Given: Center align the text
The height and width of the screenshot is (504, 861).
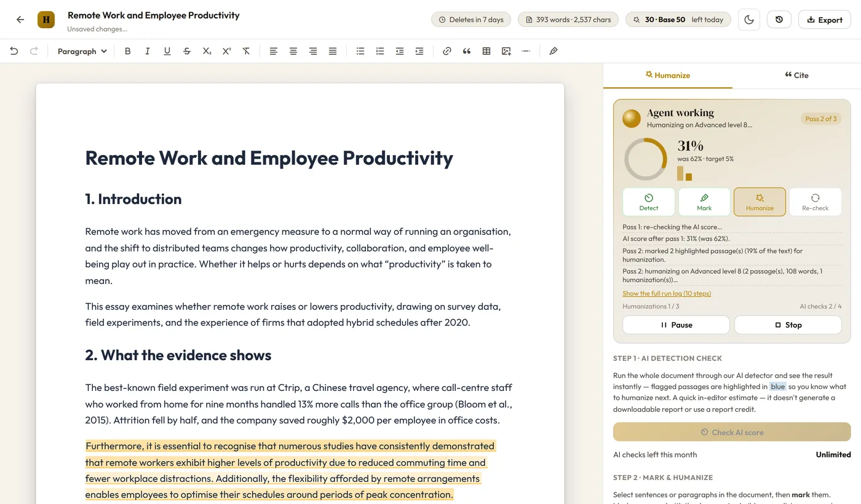Looking at the screenshot, I should (x=293, y=51).
